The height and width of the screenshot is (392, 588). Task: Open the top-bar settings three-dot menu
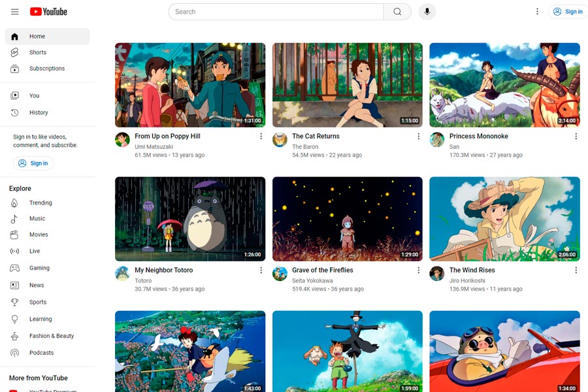537,12
